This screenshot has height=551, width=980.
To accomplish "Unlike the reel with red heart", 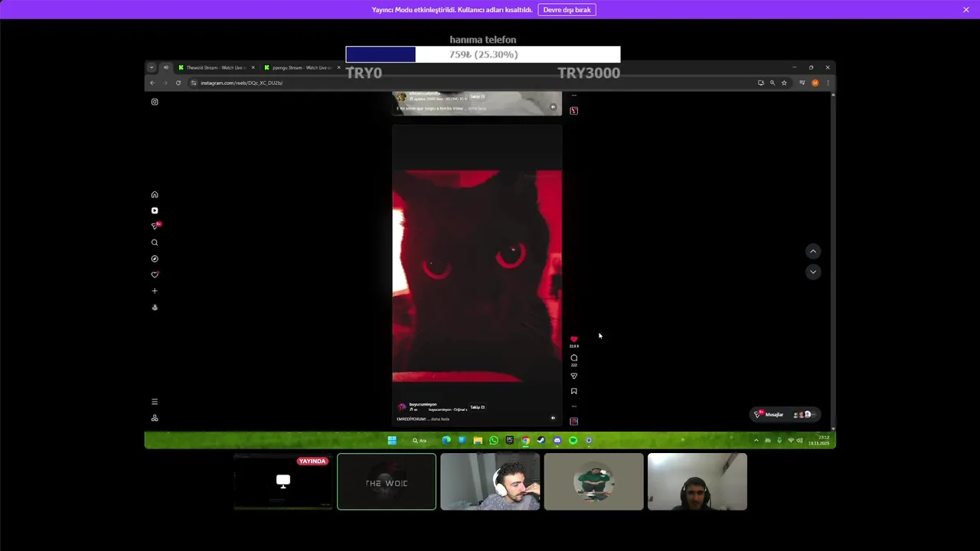I will click(574, 339).
